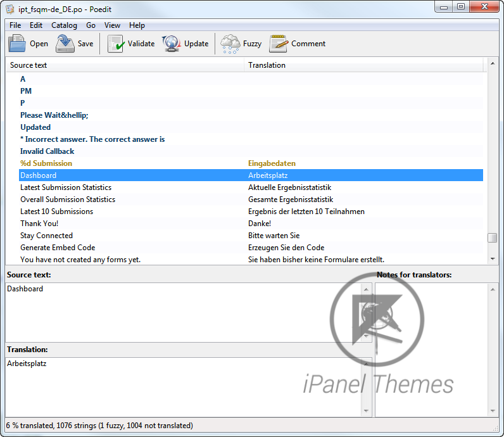Click the Save catalog icon
Image resolution: width=504 pixels, height=437 pixels.
[65, 44]
